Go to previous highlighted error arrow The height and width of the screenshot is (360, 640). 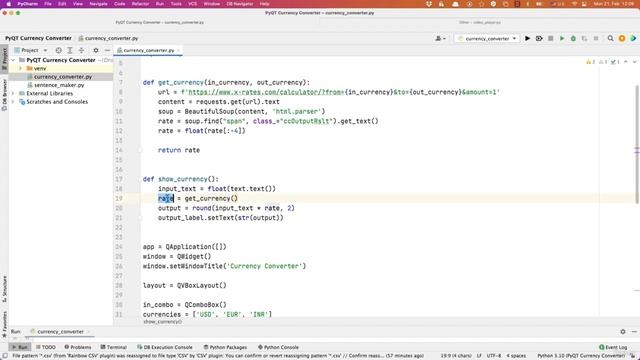[x=626, y=62]
